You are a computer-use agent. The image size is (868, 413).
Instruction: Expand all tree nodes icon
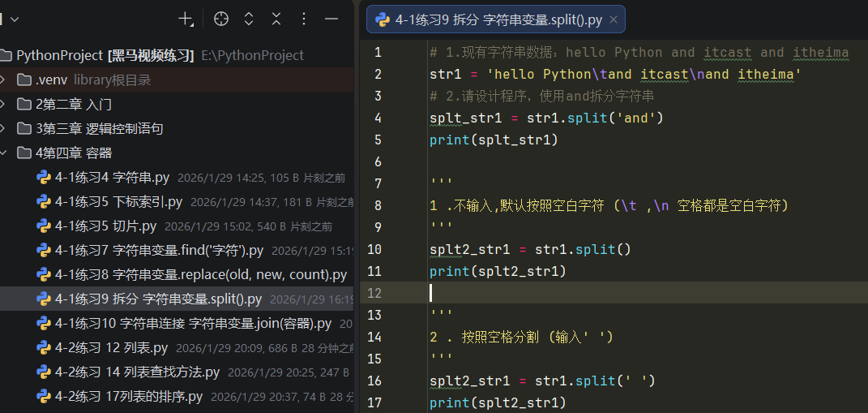(x=249, y=19)
